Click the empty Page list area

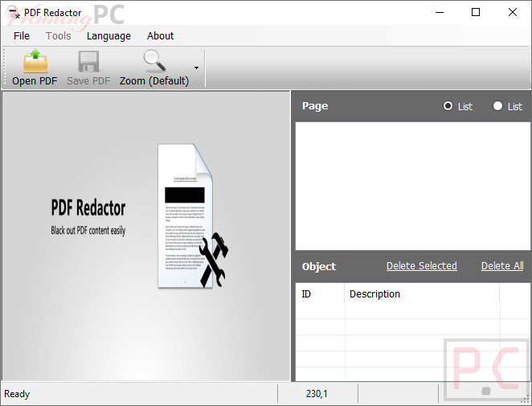pyautogui.click(x=412, y=186)
